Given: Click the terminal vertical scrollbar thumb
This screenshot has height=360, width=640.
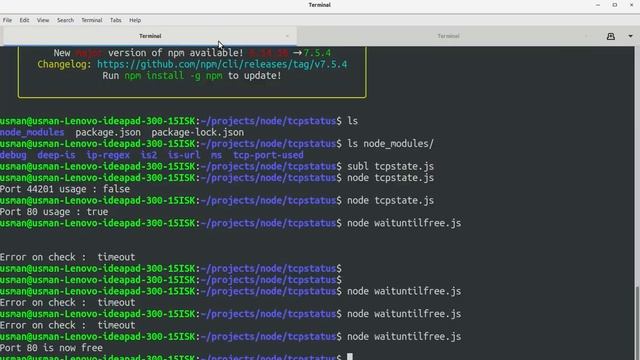Looking at the screenshot, I should pos(638,322).
